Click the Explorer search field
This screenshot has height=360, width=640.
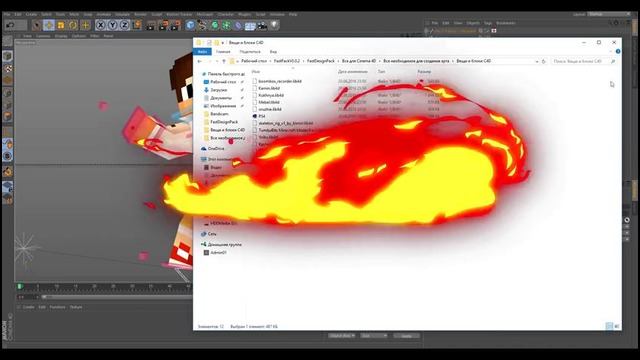point(583,61)
